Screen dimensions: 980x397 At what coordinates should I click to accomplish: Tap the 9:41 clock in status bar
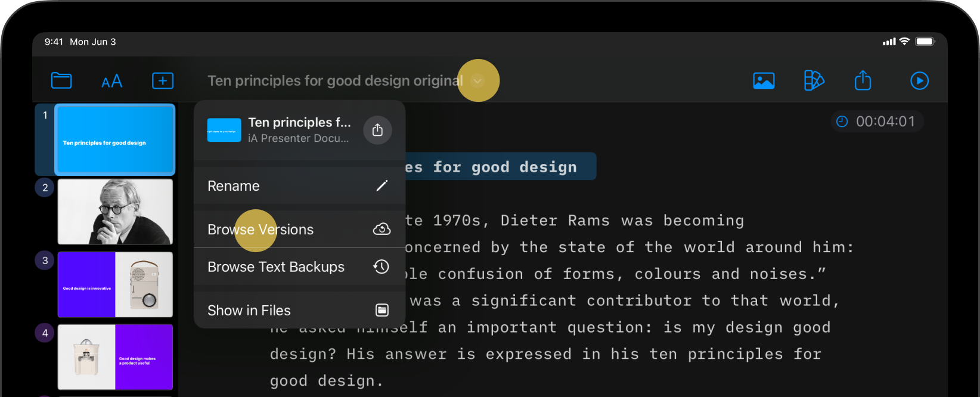[54, 42]
